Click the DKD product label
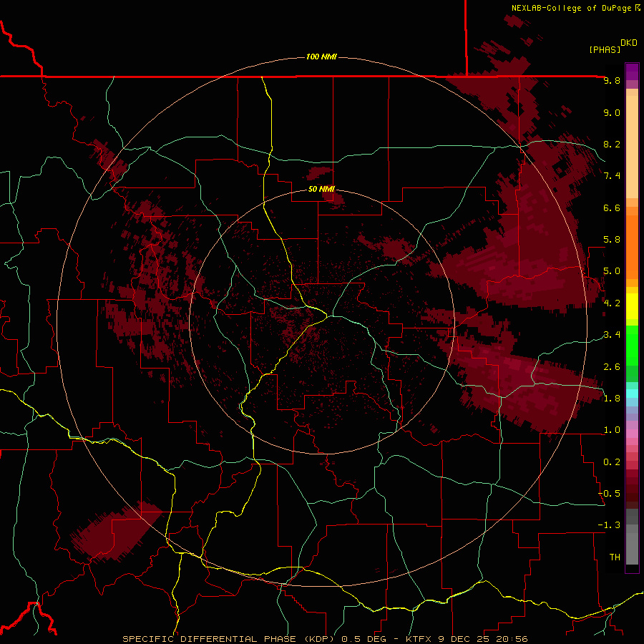 629,43
